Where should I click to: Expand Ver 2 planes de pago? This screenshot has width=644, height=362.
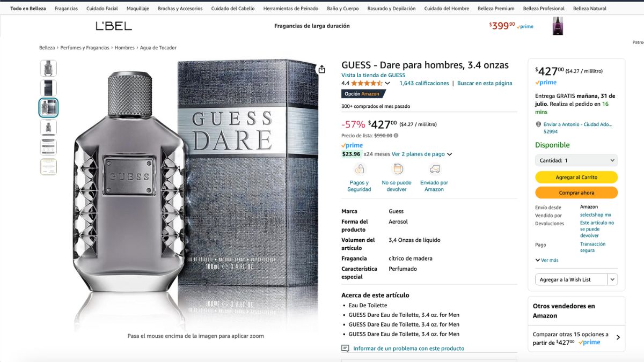click(x=422, y=154)
